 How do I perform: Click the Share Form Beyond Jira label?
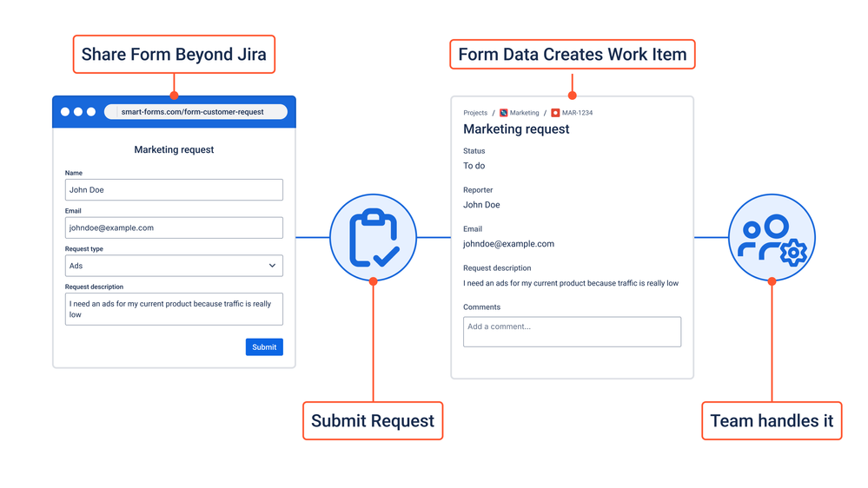pos(174,54)
